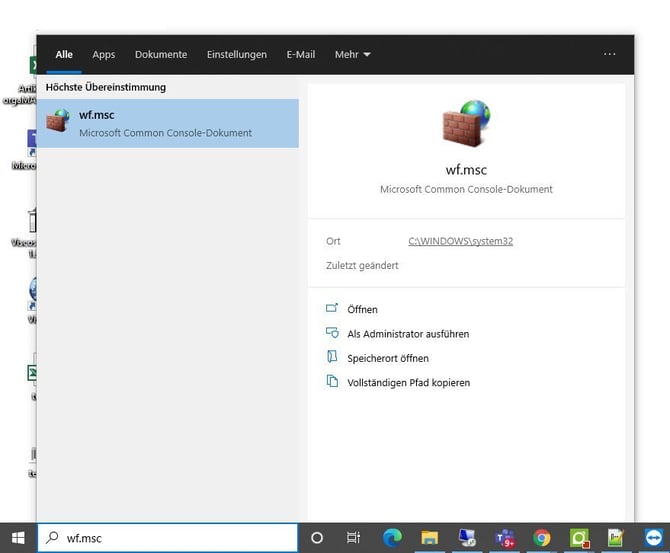Viewport: 670px width, 553px height.
Task: Launch Microsoft Edge from the taskbar
Action: [x=392, y=537]
